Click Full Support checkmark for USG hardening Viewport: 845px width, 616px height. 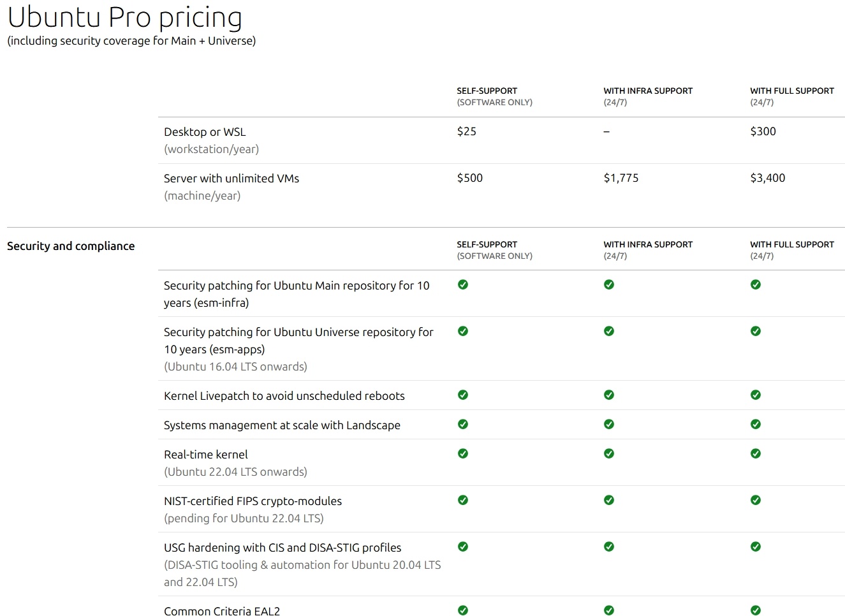756,546
